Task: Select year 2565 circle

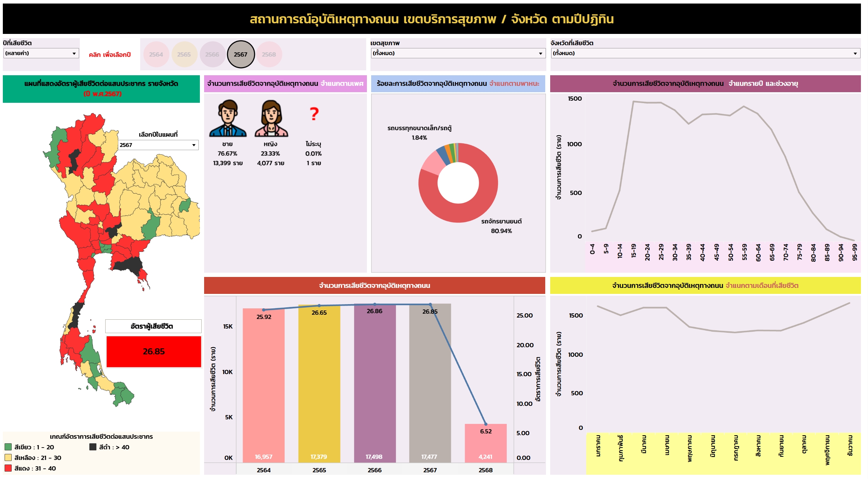Action: click(x=184, y=54)
